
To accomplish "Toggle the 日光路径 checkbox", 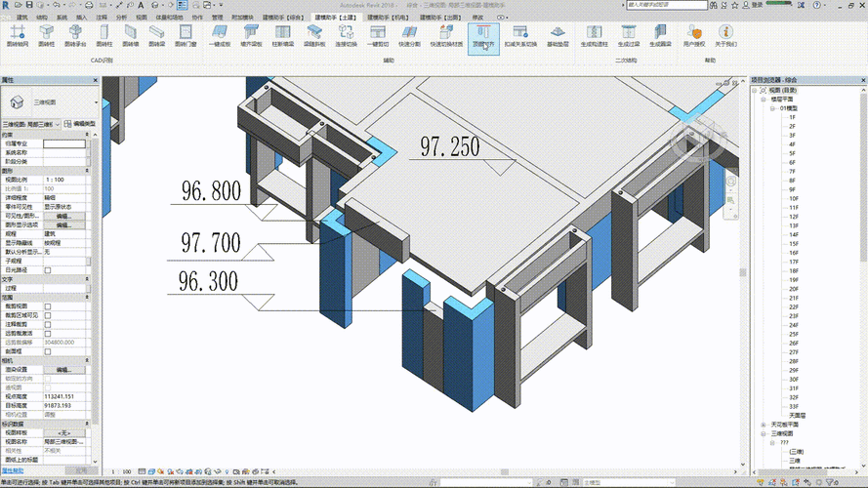I will pyautogui.click(x=48, y=270).
